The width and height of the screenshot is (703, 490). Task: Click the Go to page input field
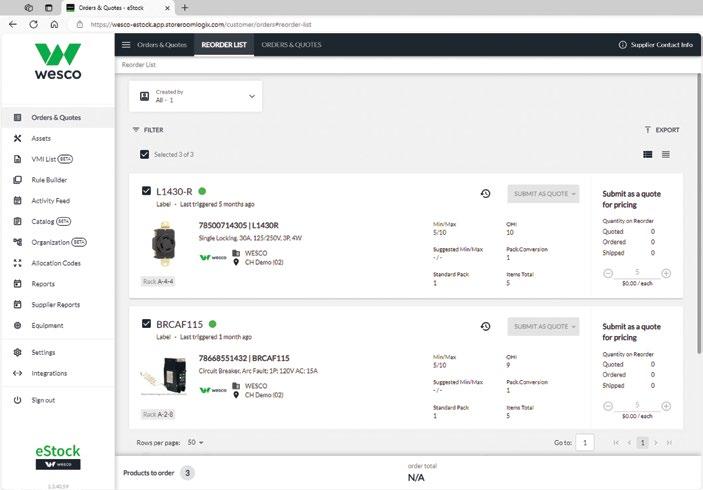point(585,442)
